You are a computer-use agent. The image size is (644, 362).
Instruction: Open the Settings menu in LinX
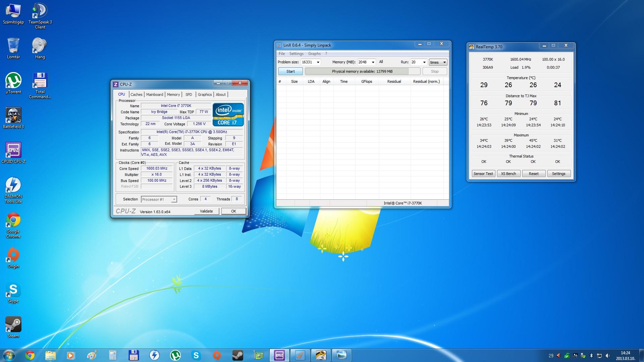(x=296, y=54)
